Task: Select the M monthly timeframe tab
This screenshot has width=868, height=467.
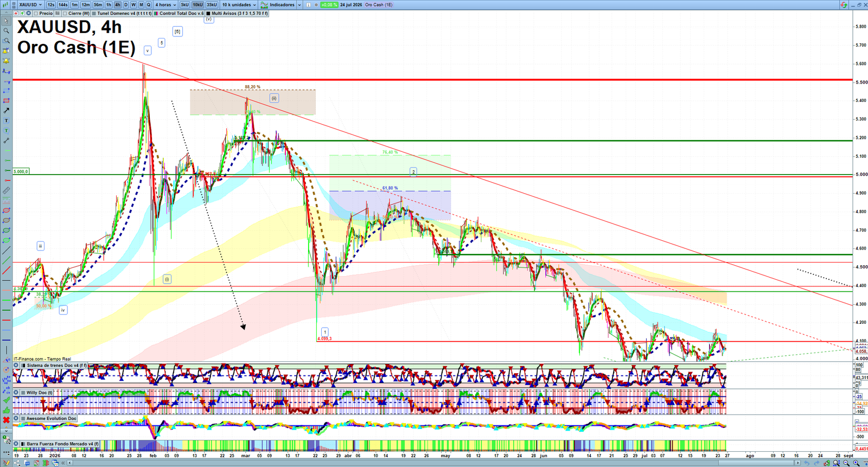Action: coord(141,5)
